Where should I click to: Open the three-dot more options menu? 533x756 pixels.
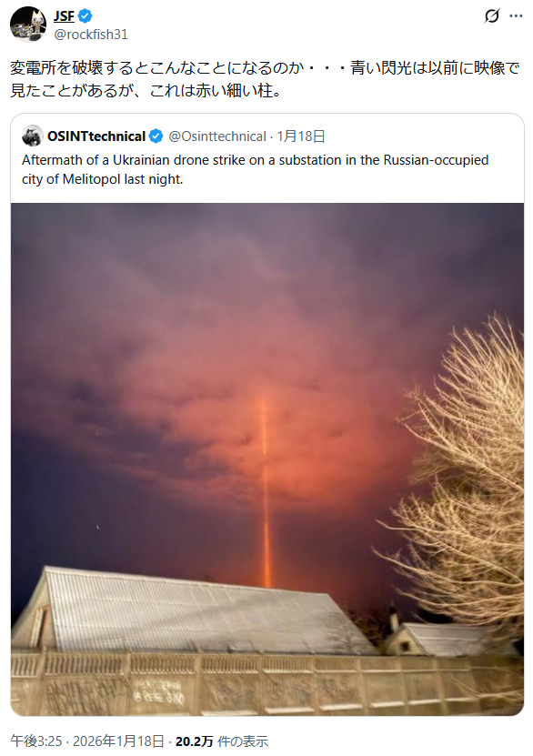click(516, 15)
